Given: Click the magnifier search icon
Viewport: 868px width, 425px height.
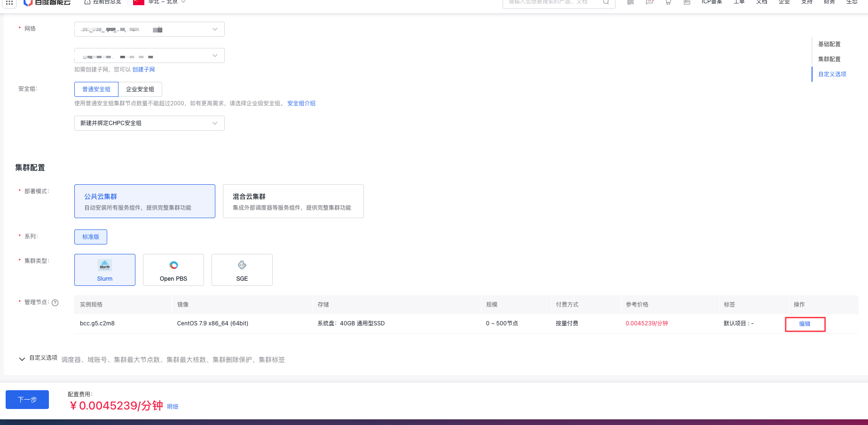Looking at the screenshot, I should [x=606, y=2].
